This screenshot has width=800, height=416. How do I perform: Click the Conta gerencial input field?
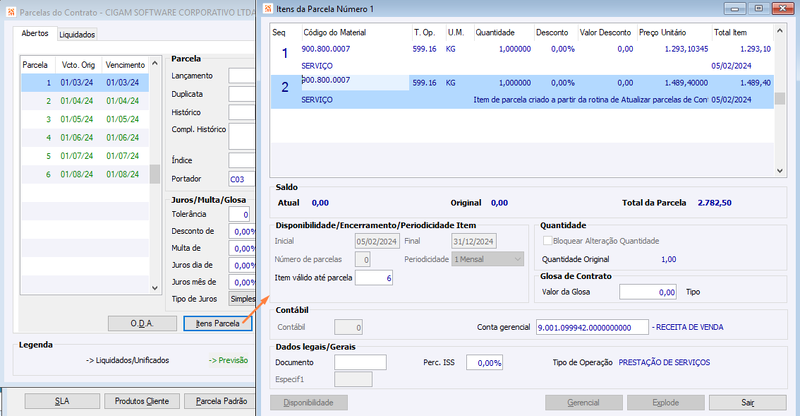592,327
